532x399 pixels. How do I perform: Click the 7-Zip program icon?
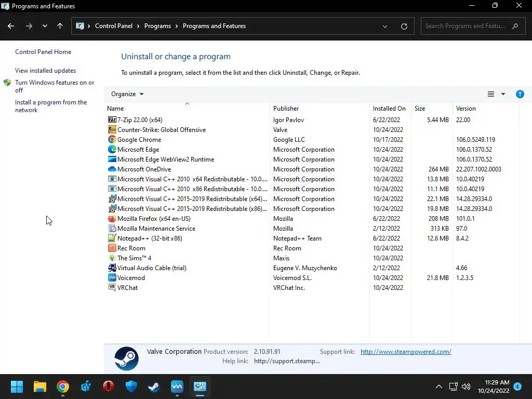point(112,120)
